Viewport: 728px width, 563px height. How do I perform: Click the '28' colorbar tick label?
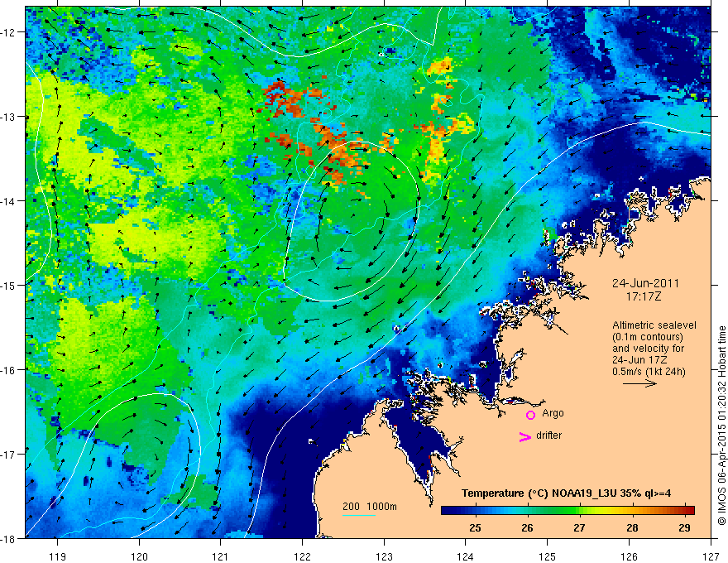632,527
